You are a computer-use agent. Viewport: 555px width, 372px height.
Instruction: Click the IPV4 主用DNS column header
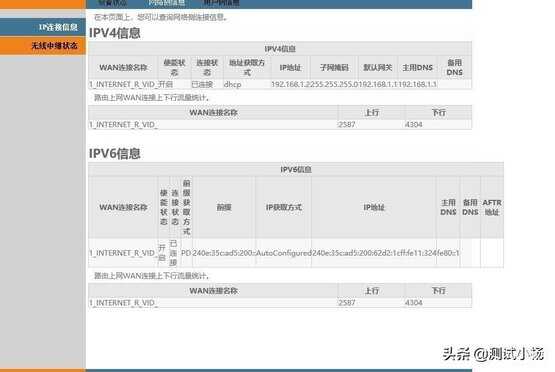tap(418, 67)
